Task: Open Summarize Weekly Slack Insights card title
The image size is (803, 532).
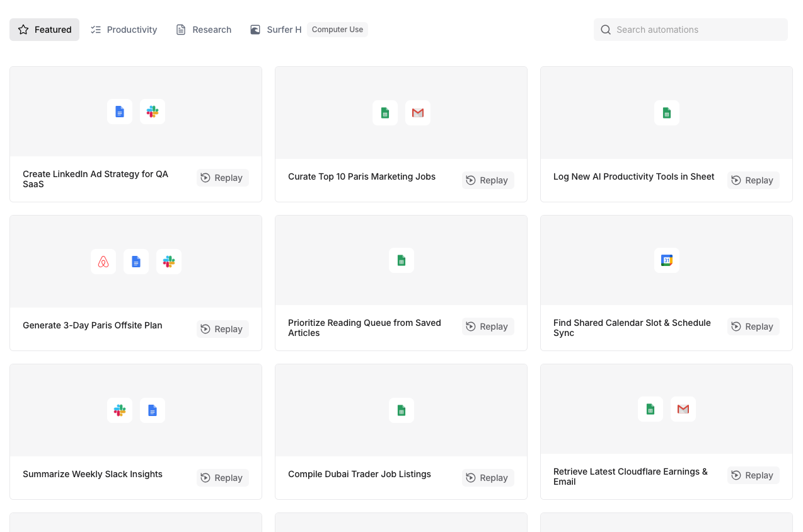Action: click(x=93, y=474)
